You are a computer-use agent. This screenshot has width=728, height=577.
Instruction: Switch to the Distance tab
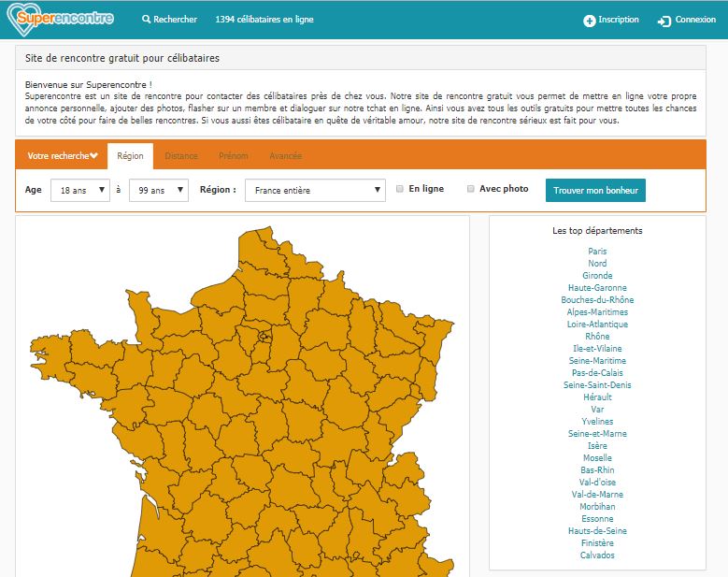[181, 156]
